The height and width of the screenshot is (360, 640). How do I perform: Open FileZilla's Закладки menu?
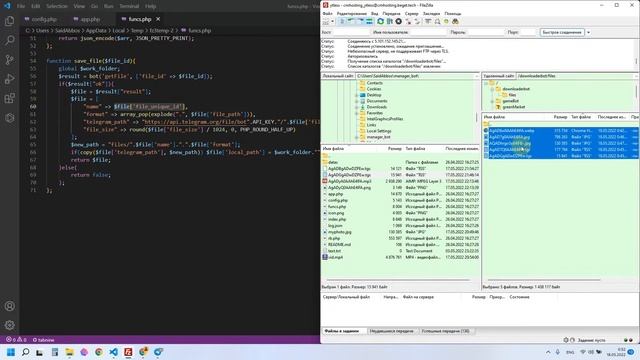(431, 13)
